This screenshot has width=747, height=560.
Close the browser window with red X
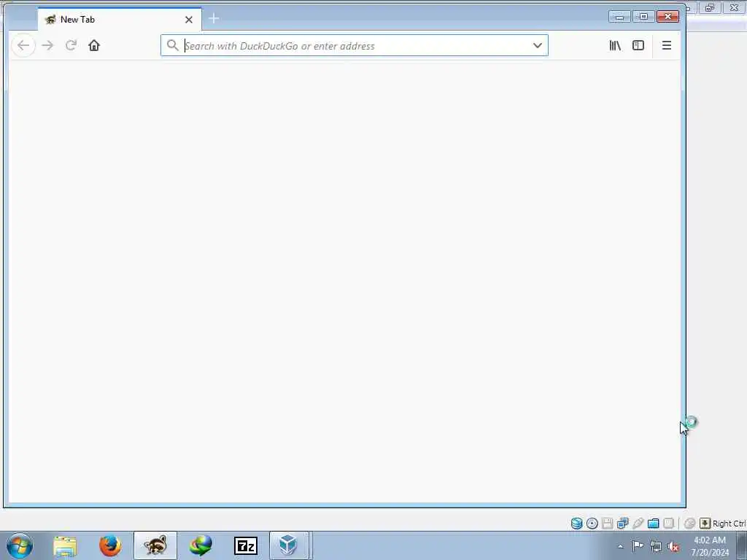[x=667, y=17]
